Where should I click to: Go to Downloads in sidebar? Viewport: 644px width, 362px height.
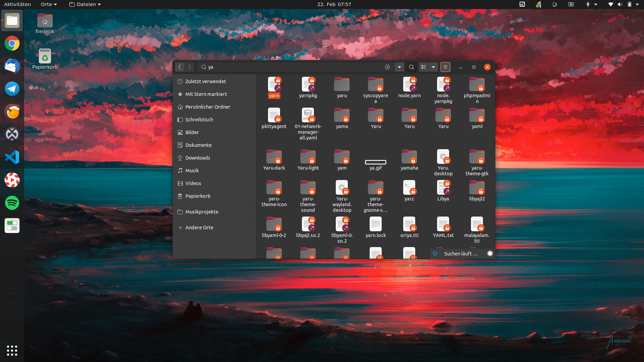[x=198, y=158]
